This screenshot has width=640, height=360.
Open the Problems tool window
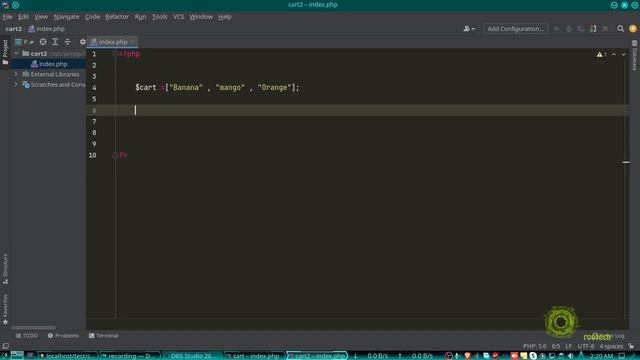[63, 336]
